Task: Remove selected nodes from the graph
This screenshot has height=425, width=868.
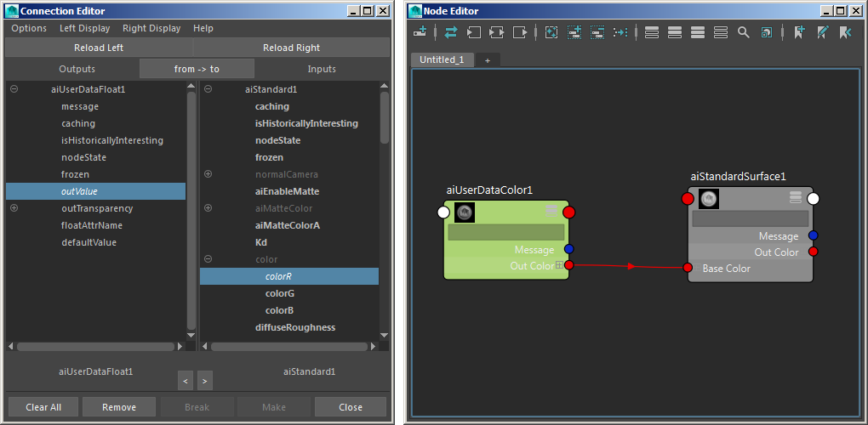Action: pos(597,32)
